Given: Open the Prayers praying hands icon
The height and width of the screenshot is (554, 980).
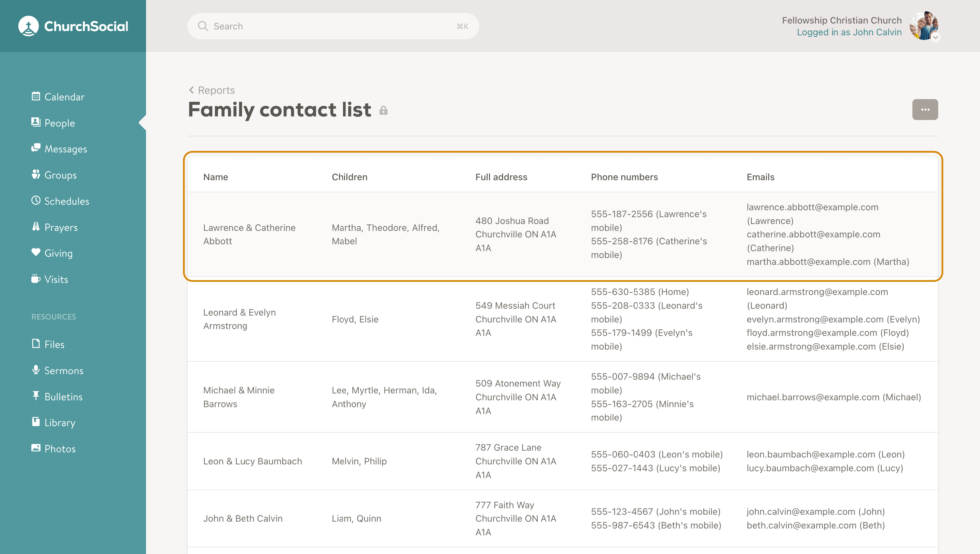Looking at the screenshot, I should click(36, 227).
